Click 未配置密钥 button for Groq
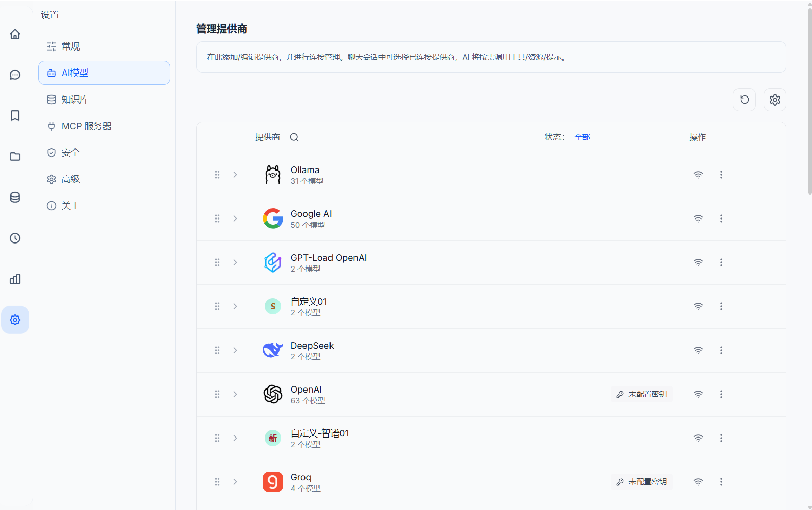The height and width of the screenshot is (510, 812). pyautogui.click(x=641, y=482)
